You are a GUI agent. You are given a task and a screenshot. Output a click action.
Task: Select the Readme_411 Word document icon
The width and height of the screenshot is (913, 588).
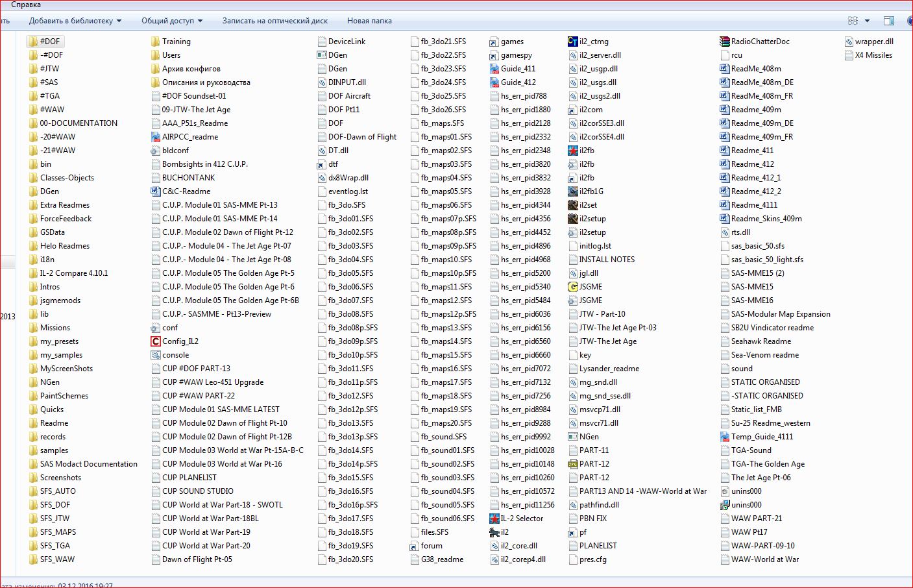(x=725, y=151)
